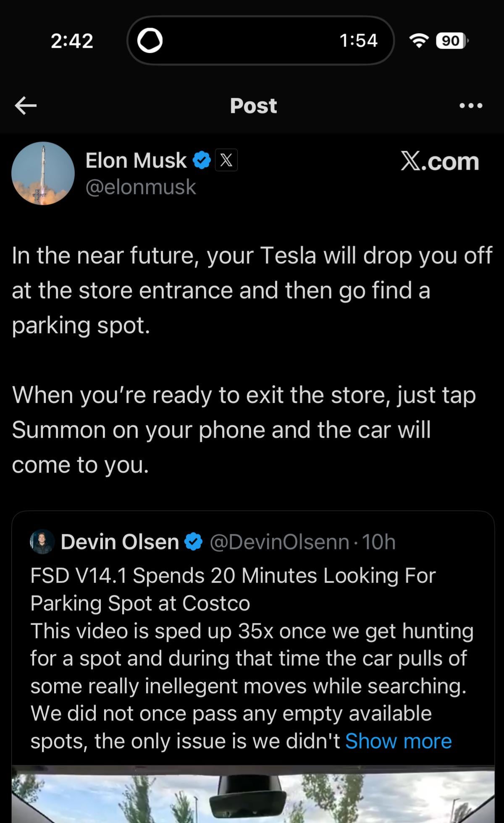
Task: Open the @elonmusk handle
Action: 141,187
